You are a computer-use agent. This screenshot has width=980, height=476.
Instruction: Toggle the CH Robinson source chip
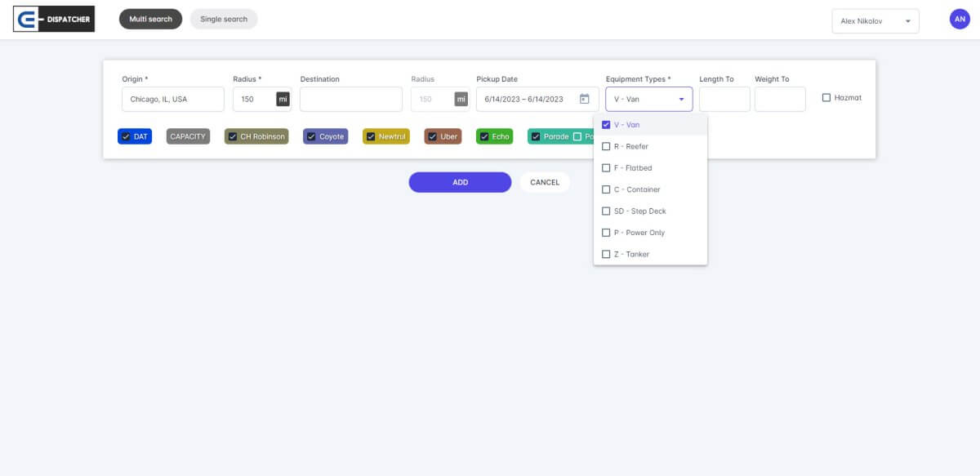[256, 136]
